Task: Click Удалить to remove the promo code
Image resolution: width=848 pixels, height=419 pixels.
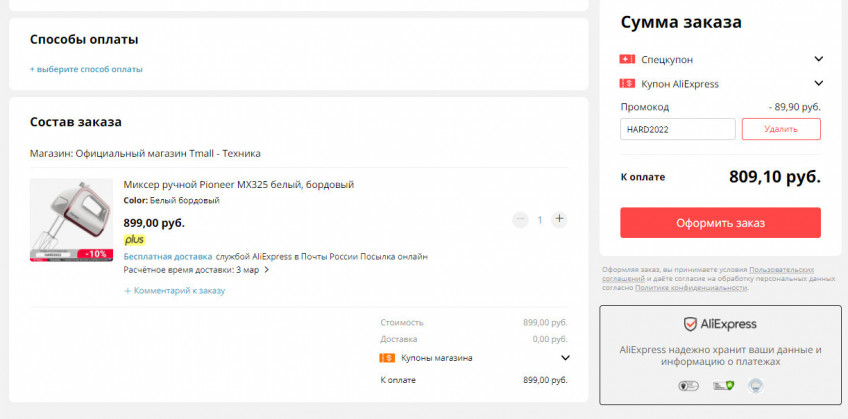Action: coord(781,129)
